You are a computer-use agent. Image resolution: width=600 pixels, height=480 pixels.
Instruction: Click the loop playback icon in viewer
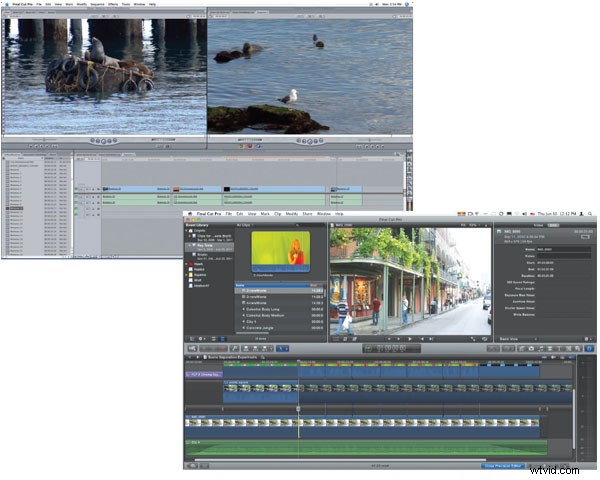coord(485,339)
